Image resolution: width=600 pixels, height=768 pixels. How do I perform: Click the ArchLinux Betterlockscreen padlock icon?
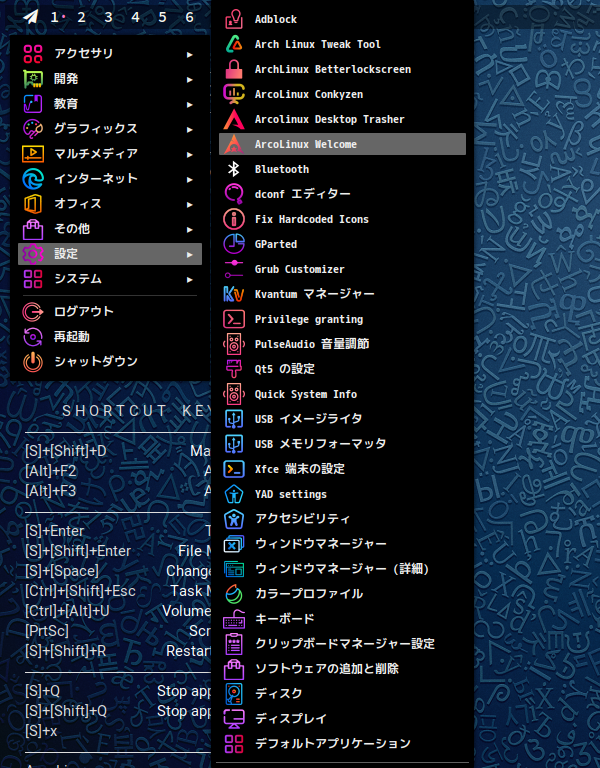pos(234,69)
